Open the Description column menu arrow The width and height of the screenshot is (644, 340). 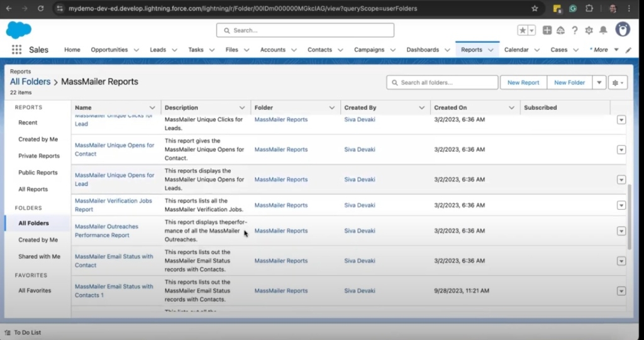pyautogui.click(x=242, y=107)
